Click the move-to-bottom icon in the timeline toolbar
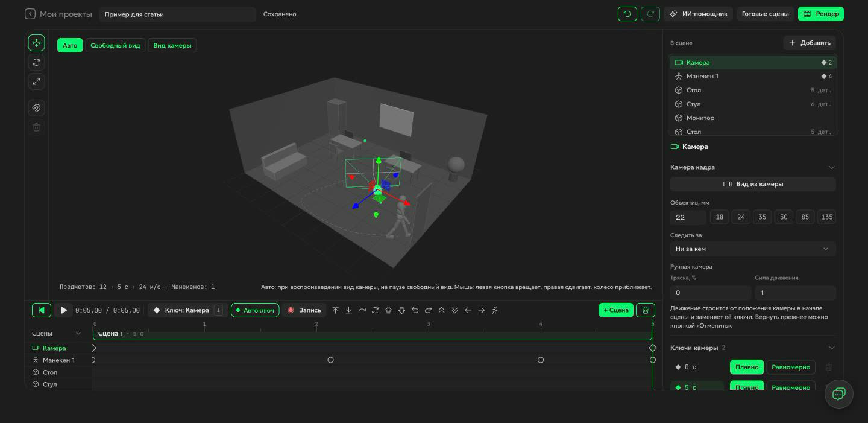The height and width of the screenshot is (423, 868). 349,310
